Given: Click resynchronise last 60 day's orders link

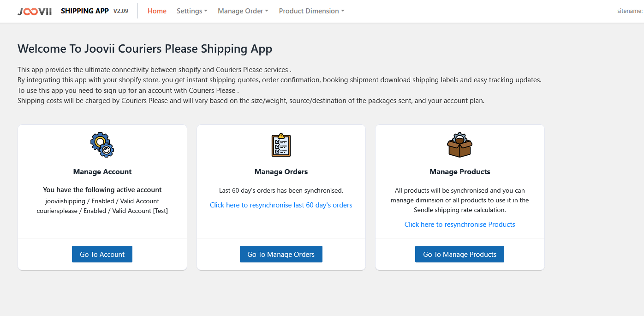Looking at the screenshot, I should tap(281, 205).
